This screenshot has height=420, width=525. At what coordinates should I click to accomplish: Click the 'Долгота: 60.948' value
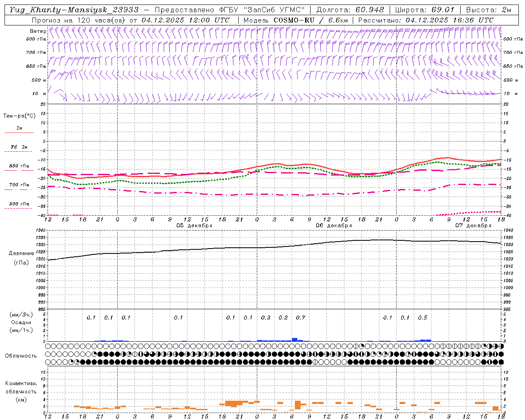[350, 10]
